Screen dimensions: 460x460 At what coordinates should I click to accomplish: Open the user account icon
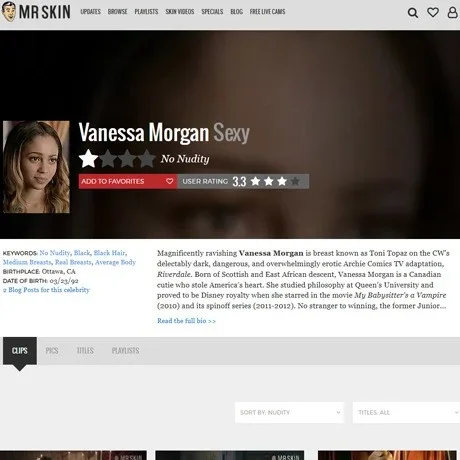tap(452, 12)
